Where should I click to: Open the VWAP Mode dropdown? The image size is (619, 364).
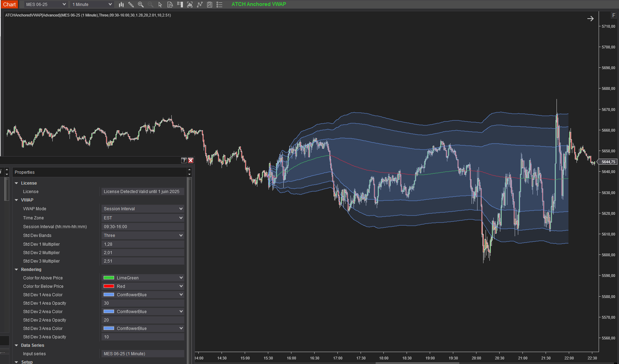pyautogui.click(x=143, y=209)
